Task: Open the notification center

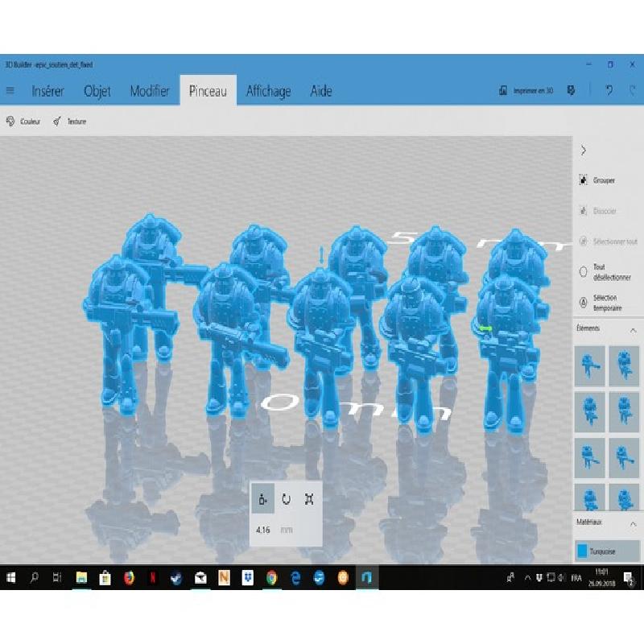Action: pos(629,578)
